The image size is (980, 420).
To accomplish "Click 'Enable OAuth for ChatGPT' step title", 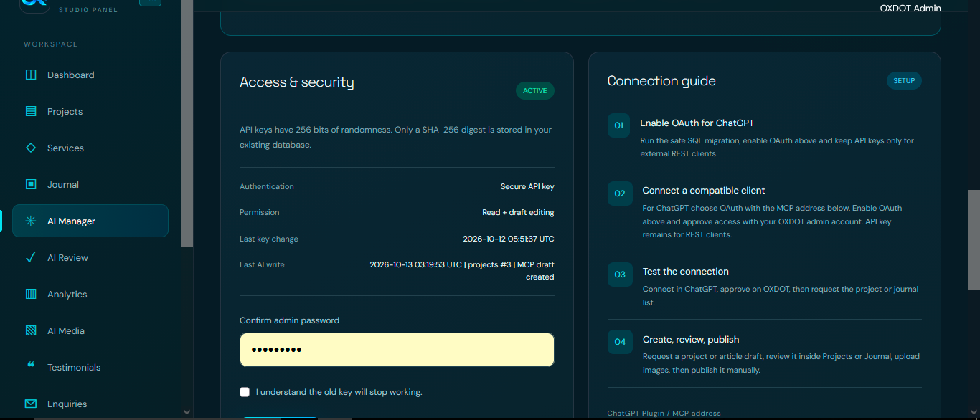I will tap(697, 123).
